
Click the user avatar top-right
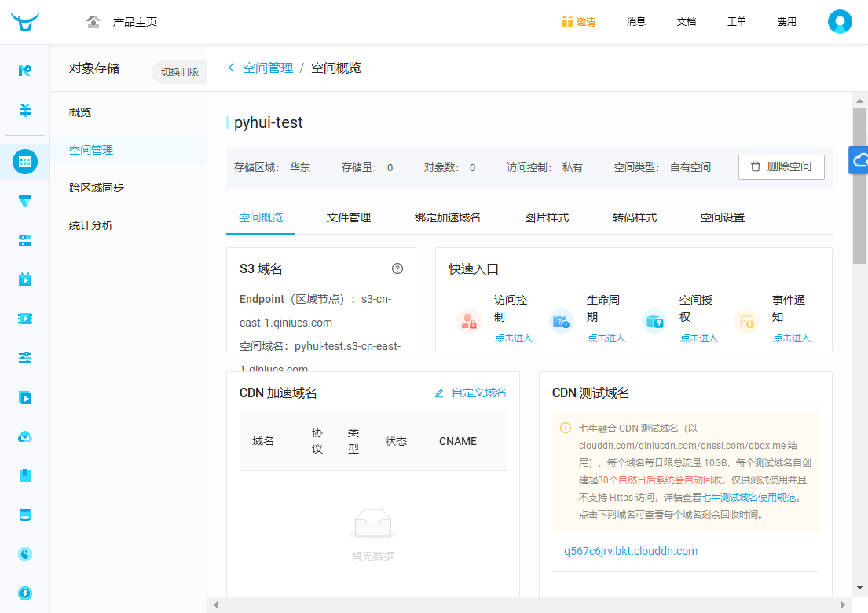point(840,21)
